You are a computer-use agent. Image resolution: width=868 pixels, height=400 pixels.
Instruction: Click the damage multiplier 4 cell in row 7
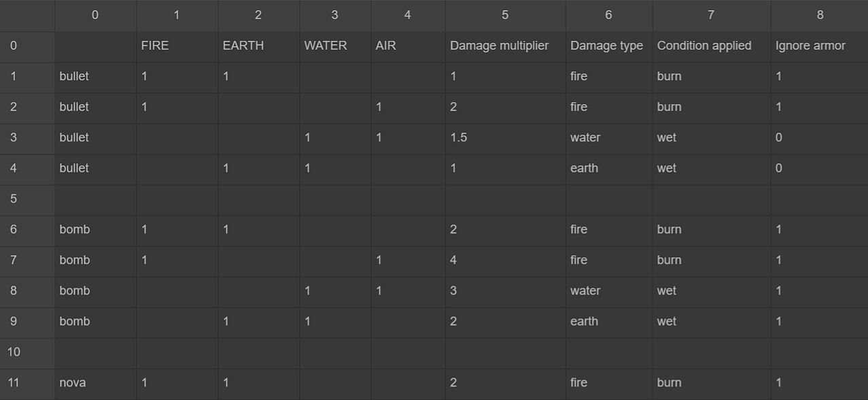(505, 260)
